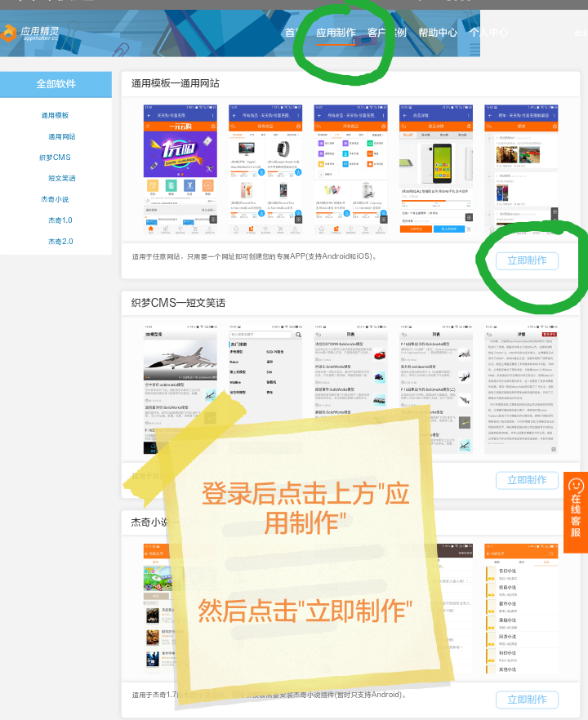The height and width of the screenshot is (720, 588).
Task: Select 客户案例 in the navigation bar
Action: [386, 33]
